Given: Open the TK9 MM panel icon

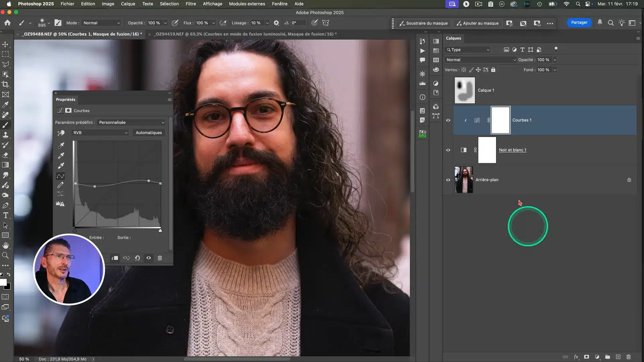Looking at the screenshot, I should point(422,134).
